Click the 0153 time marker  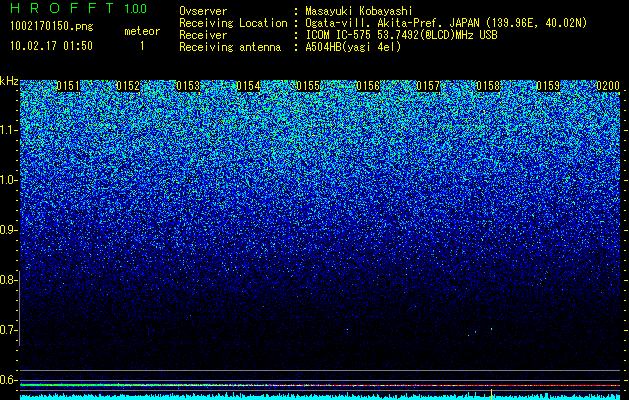(x=188, y=86)
